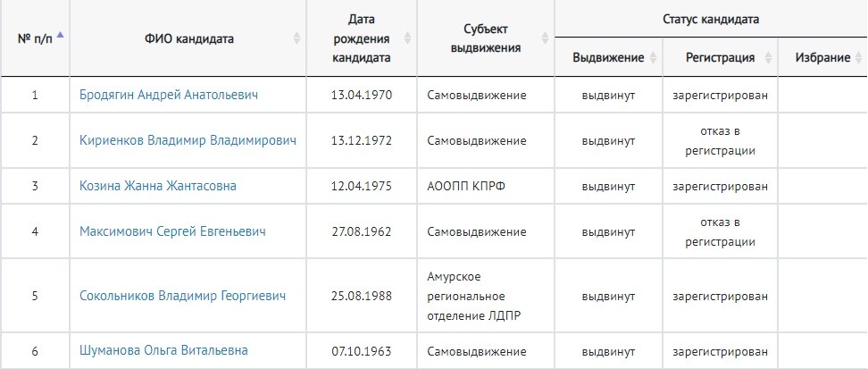Sort by № п/п column arrow
This screenshot has height=369, width=868.
(61, 35)
